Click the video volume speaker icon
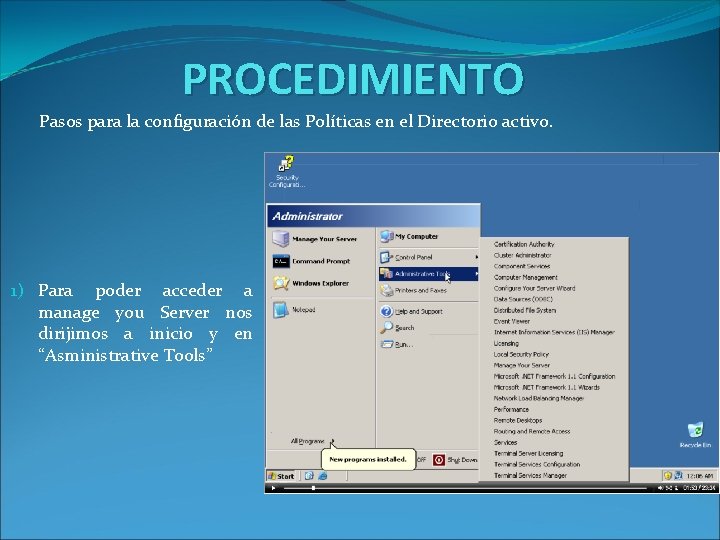The image size is (720, 540). tap(660, 488)
